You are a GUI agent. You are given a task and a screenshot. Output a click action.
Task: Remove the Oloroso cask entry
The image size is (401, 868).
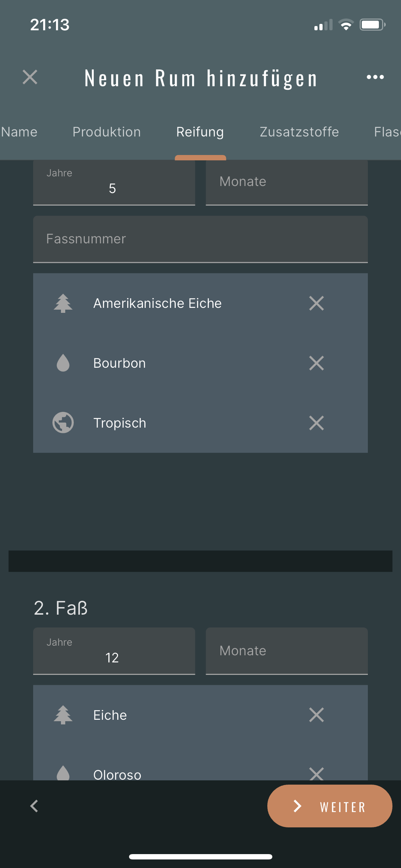(316, 773)
